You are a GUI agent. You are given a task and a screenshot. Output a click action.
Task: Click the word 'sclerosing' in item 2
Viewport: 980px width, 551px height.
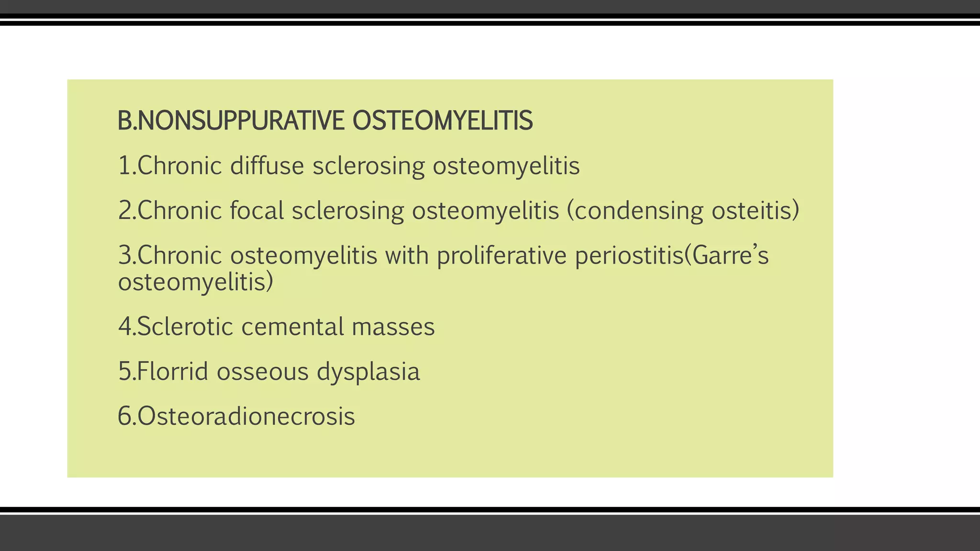(x=348, y=210)
